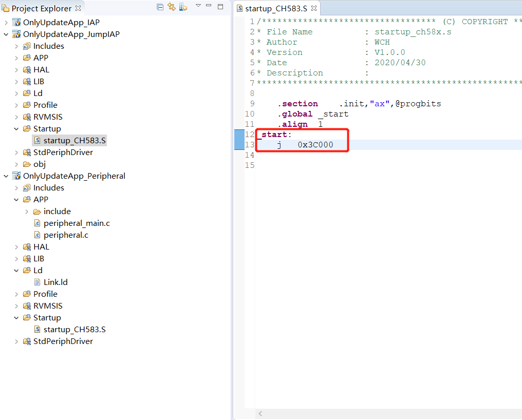
Task: Open peripheral.c in the APP folder
Action: pyautogui.click(x=66, y=235)
